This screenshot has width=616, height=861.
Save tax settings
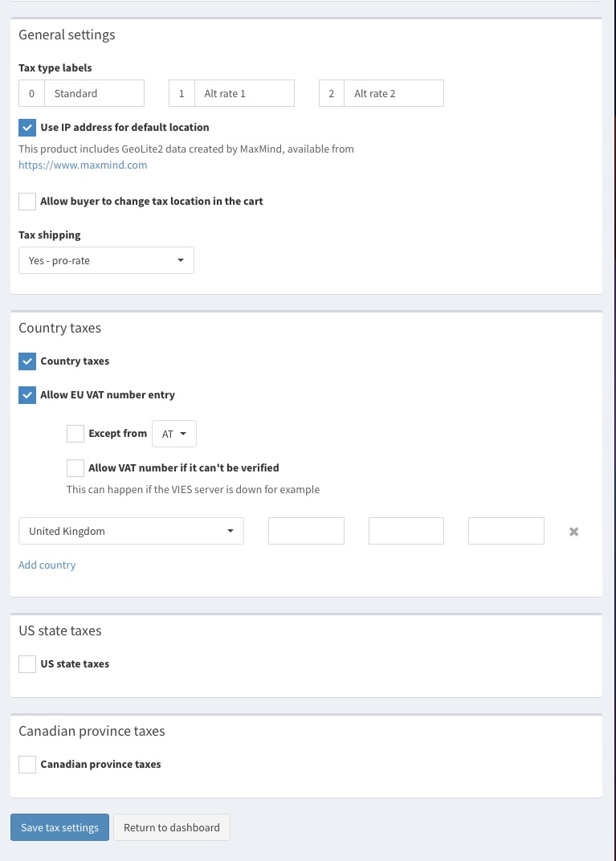[60, 827]
